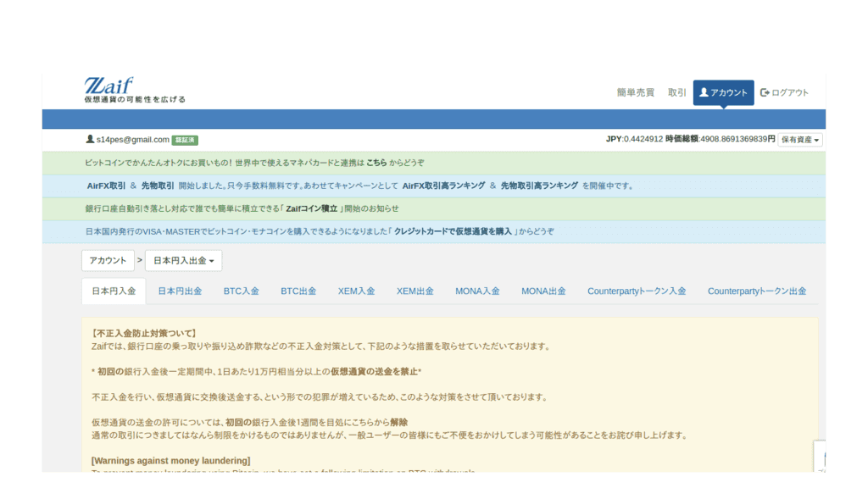
Task: Click the user profile icon beside email
Action: pos(90,139)
